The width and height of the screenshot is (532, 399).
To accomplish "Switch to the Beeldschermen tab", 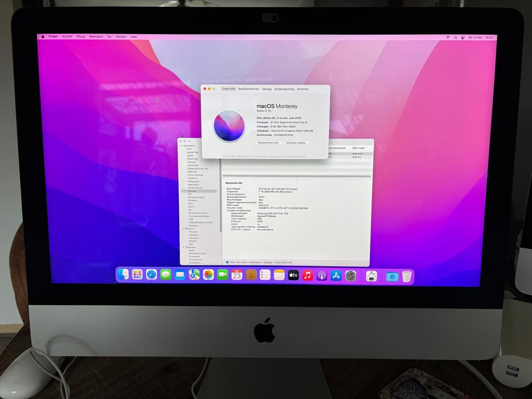I will point(248,89).
